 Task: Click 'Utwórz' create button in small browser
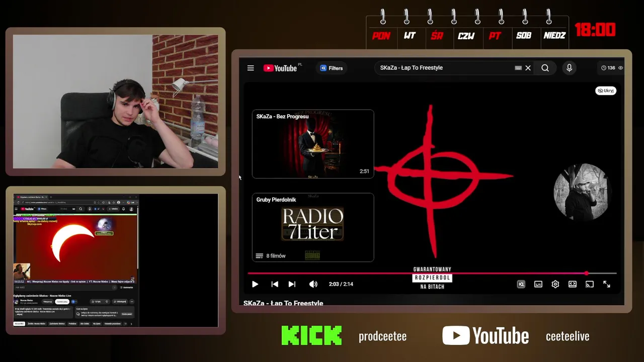coord(113,209)
